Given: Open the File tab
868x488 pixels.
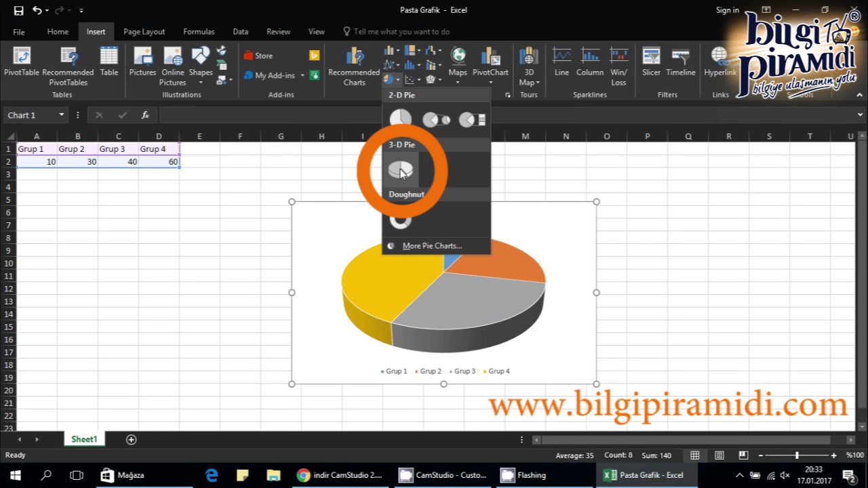Looking at the screenshot, I should [19, 32].
